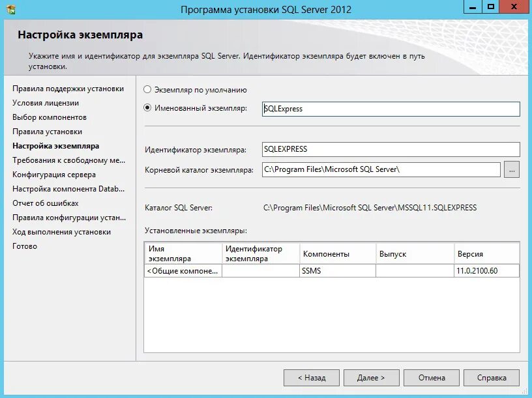Click the SQL Server setup icon in title bar
The width and height of the screenshot is (532, 398).
[11, 9]
